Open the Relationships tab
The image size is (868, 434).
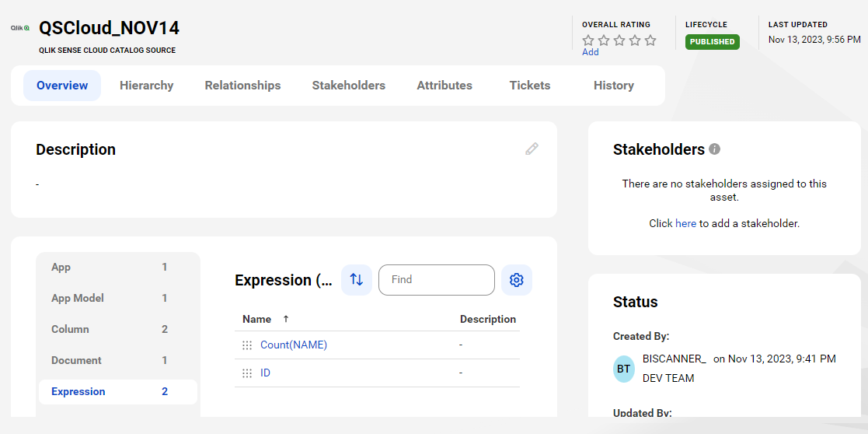(x=242, y=86)
